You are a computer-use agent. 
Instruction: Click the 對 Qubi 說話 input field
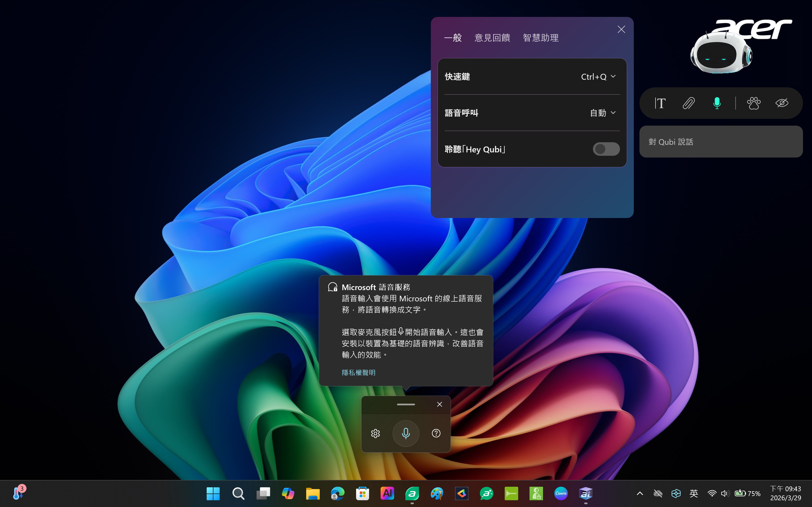(x=721, y=142)
